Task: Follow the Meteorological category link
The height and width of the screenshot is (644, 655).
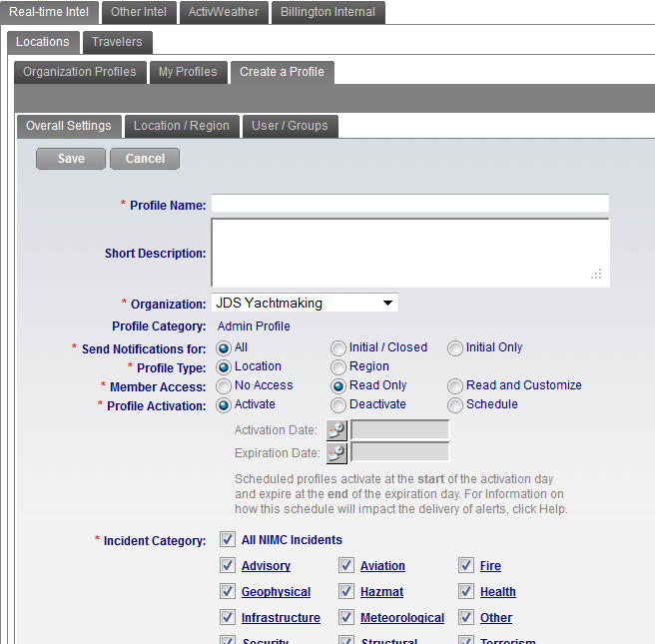Action: (x=401, y=618)
